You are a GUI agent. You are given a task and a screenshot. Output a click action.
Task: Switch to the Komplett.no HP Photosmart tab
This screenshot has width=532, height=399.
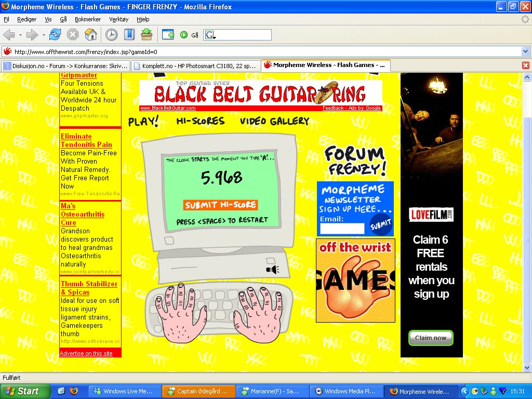(195, 66)
